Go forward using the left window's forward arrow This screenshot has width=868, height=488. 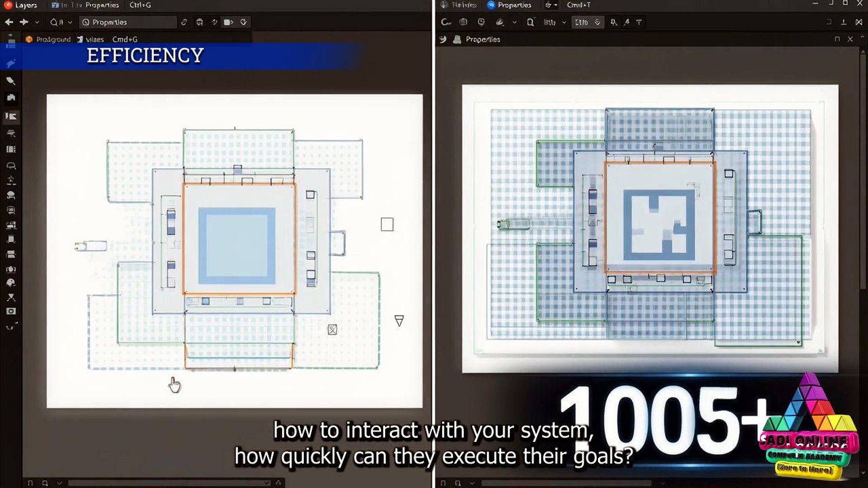click(24, 22)
